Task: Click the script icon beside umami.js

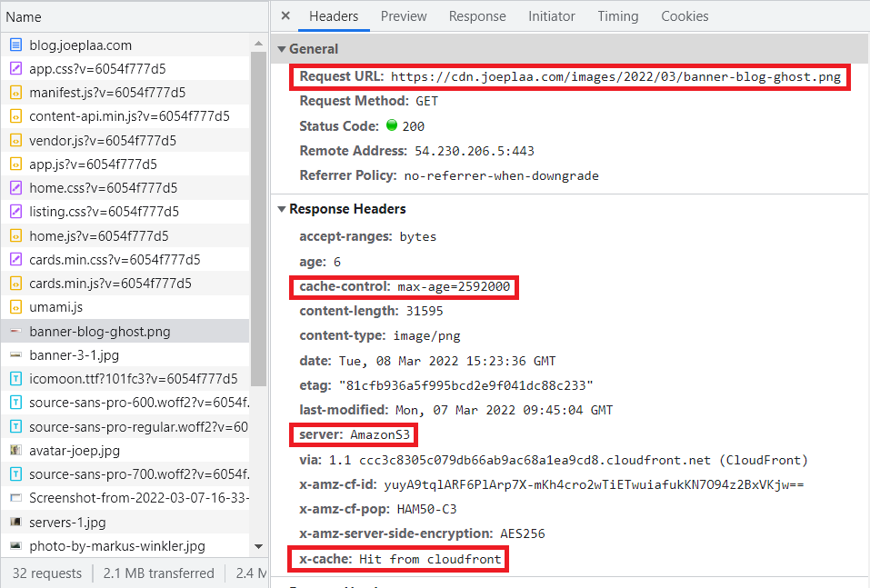Action: [16, 307]
